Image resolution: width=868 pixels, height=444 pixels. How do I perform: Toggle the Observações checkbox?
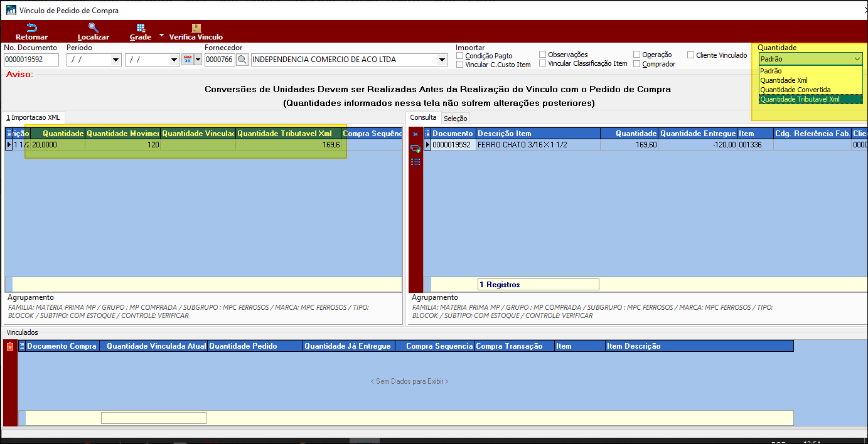coord(543,55)
